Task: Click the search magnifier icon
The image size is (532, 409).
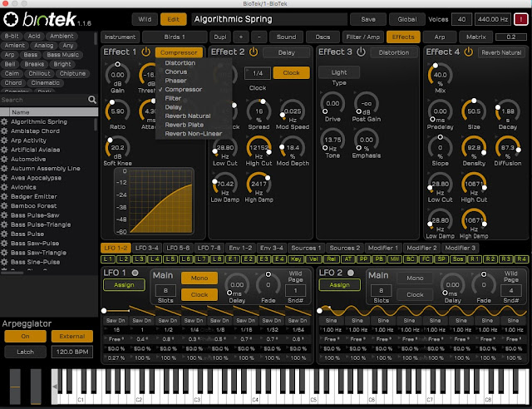Action: pyautogui.click(x=92, y=100)
